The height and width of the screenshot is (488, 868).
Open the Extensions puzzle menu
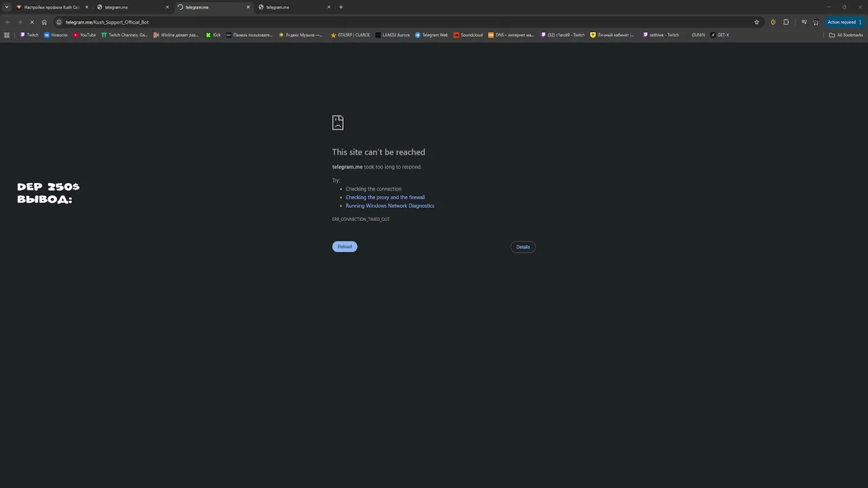786,22
